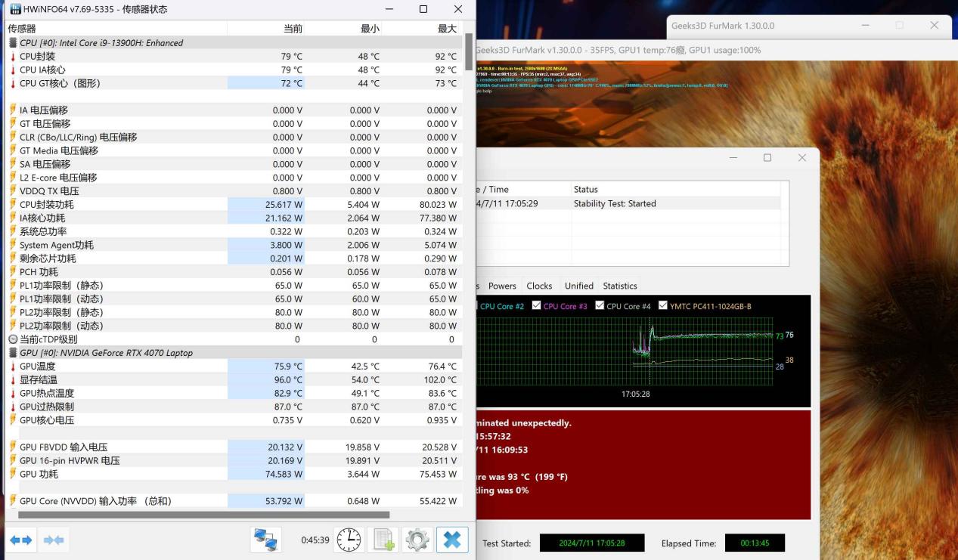Select the CLR (CBo/LLC/Ring) 电压偏移 row label

(x=79, y=138)
